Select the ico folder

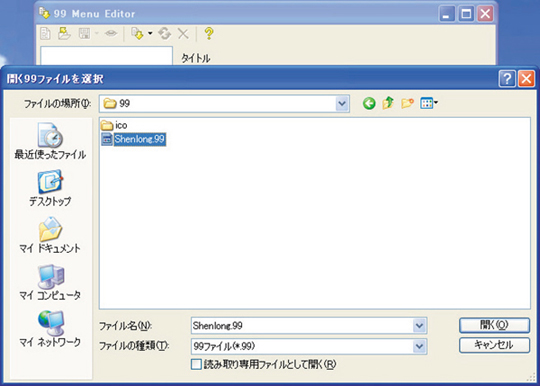point(114,125)
